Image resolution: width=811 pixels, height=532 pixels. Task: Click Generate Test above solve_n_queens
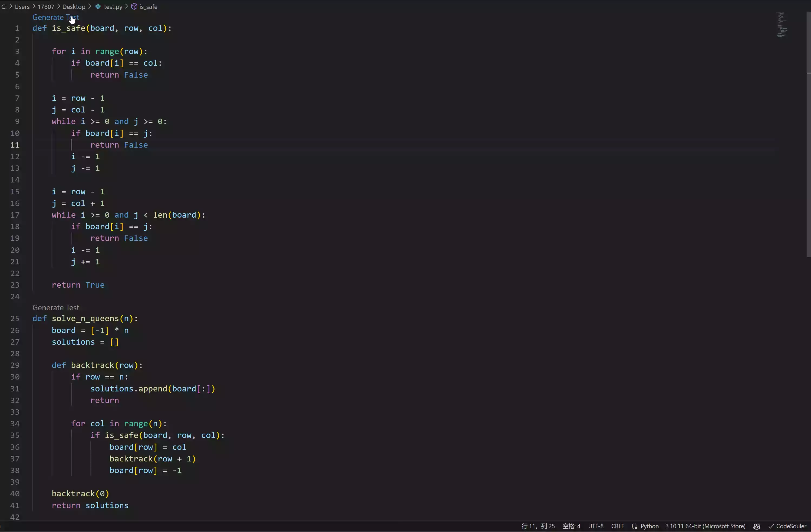(55, 308)
